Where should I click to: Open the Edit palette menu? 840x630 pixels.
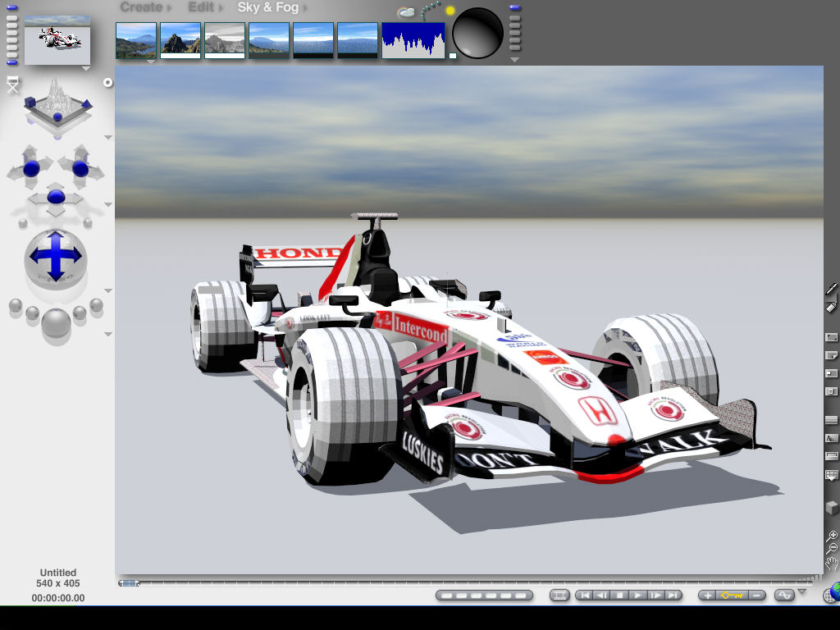[x=205, y=7]
